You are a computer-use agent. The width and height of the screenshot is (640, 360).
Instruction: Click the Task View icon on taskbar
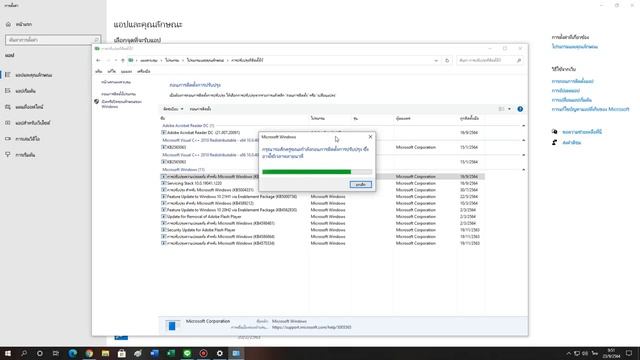pyautogui.click(x=56, y=353)
